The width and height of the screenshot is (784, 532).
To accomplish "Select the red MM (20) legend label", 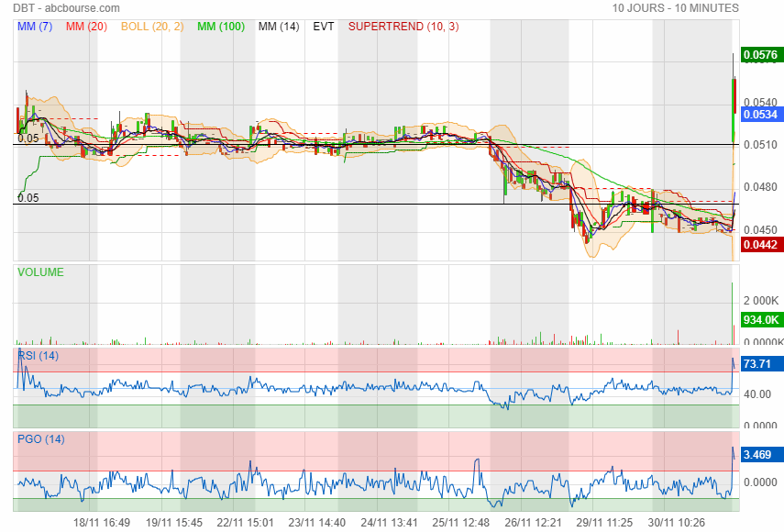I will pyautogui.click(x=86, y=27).
